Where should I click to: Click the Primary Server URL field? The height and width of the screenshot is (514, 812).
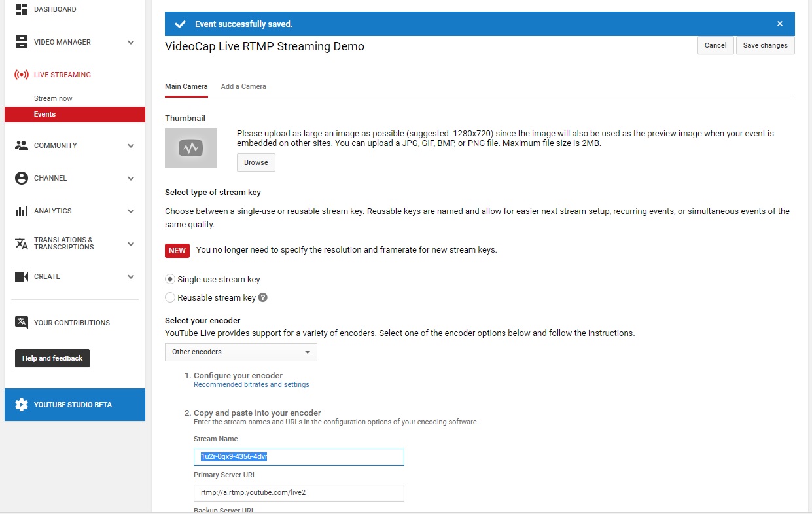298,492
